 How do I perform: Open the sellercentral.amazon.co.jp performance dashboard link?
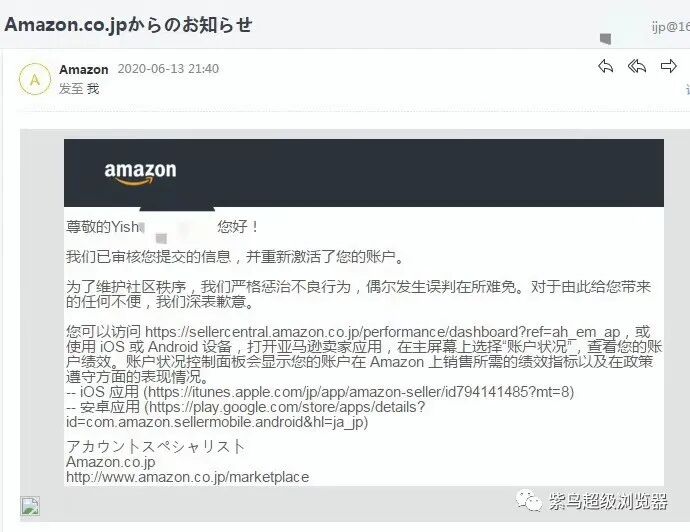382,332
